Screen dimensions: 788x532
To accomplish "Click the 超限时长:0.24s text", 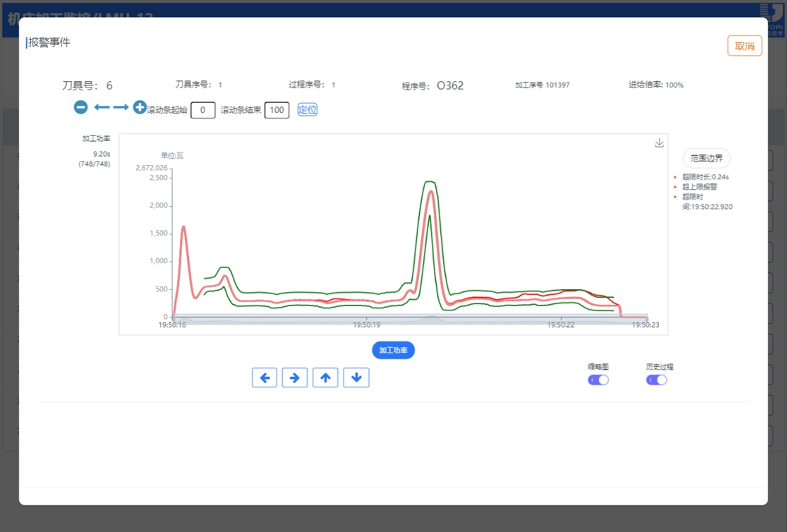I will tap(705, 176).
